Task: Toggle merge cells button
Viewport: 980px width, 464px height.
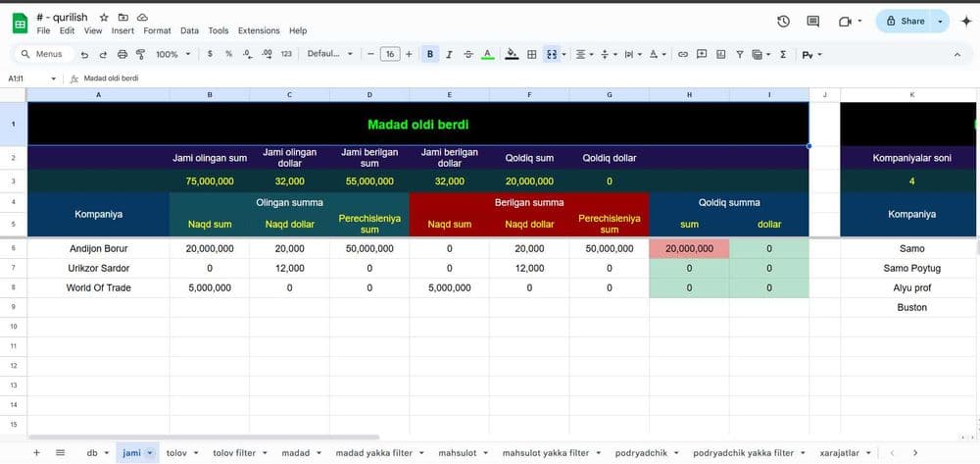Action: pos(551,54)
